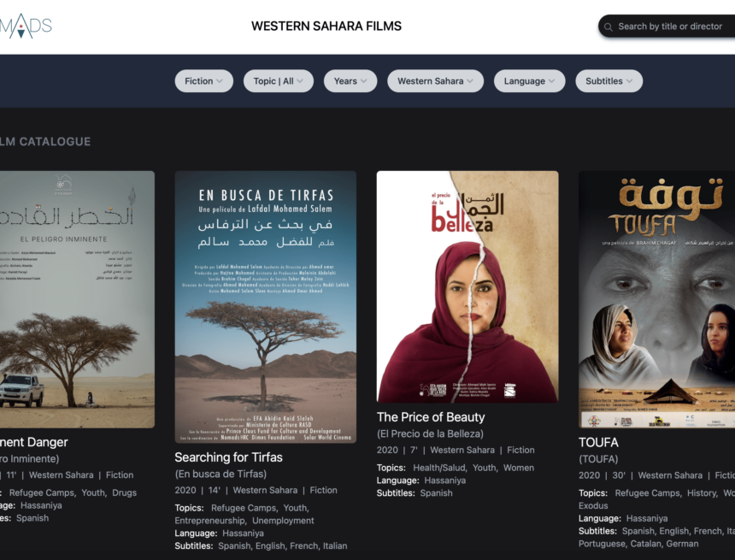Click the TOUFA title link
Image resolution: width=735 pixels, height=560 pixels.
click(598, 443)
